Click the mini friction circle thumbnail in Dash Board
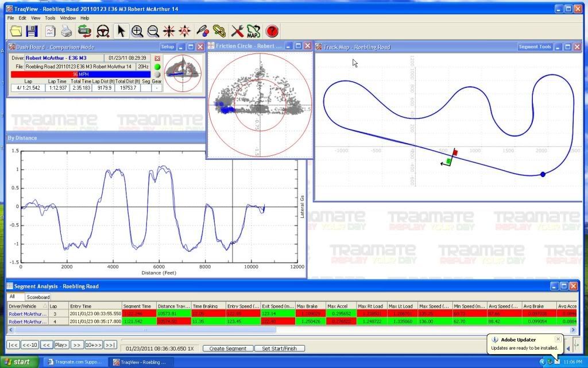588x368 pixels. (x=183, y=74)
